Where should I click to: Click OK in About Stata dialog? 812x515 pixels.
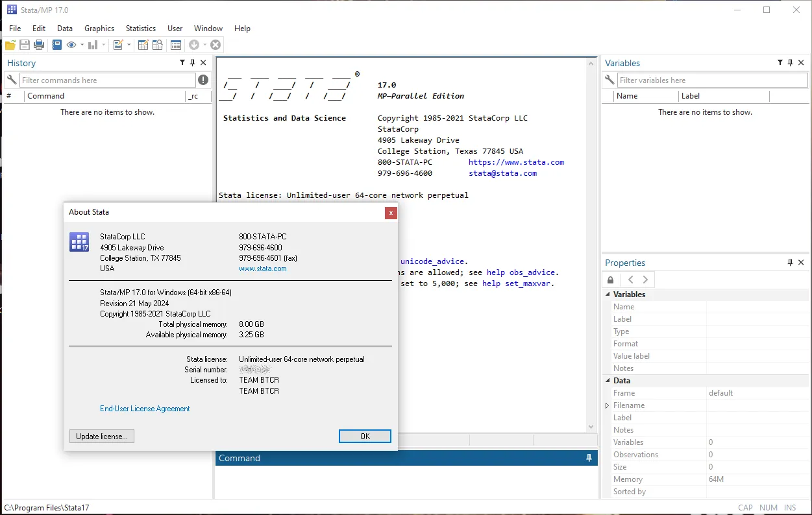click(x=365, y=437)
